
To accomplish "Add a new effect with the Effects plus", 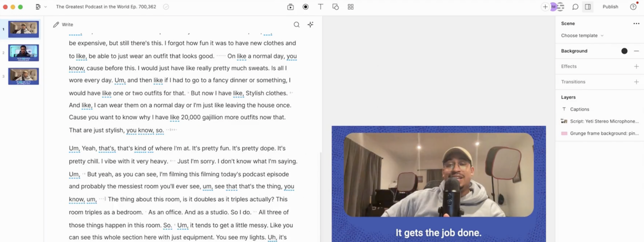I will click(x=636, y=66).
